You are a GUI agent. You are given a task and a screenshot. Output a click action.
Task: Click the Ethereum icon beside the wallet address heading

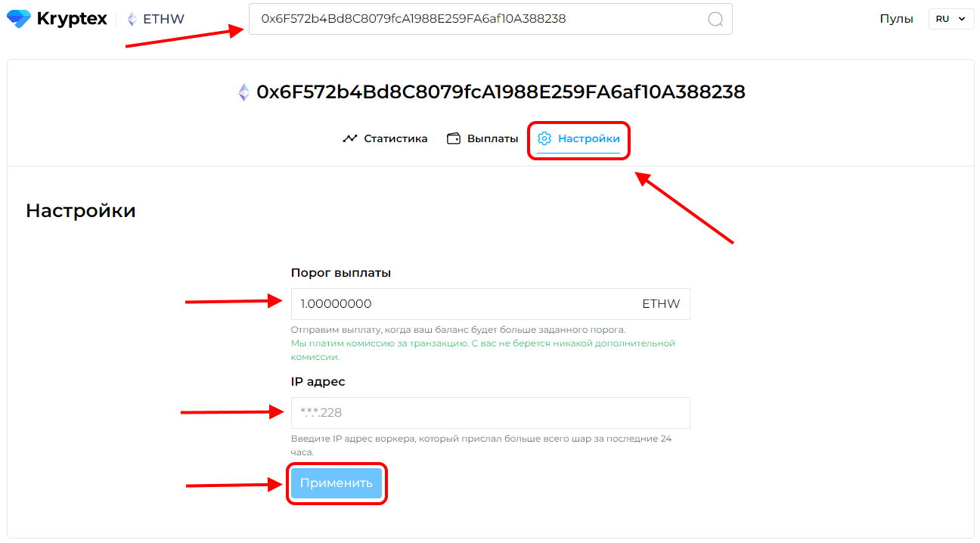(243, 92)
